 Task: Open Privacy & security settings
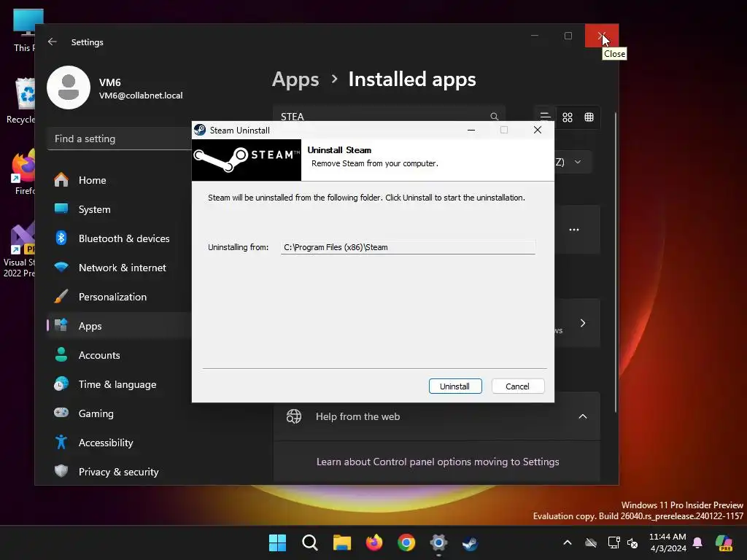(119, 472)
